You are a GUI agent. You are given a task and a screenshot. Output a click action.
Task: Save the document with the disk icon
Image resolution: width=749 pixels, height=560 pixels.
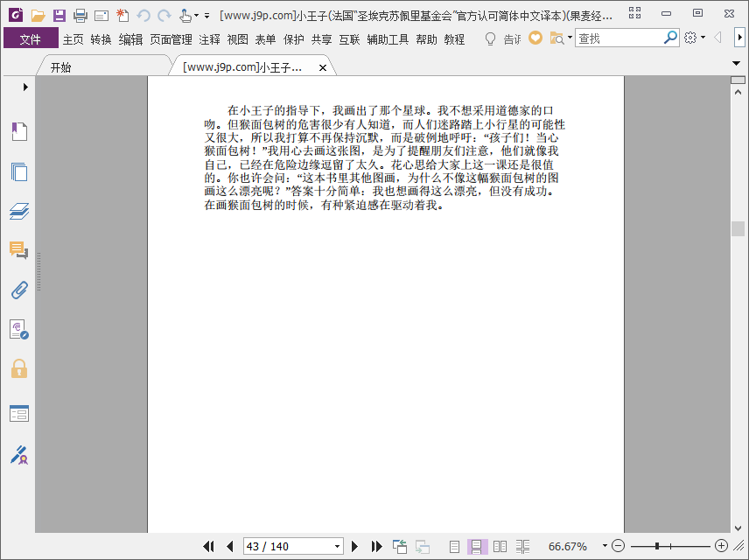59,15
